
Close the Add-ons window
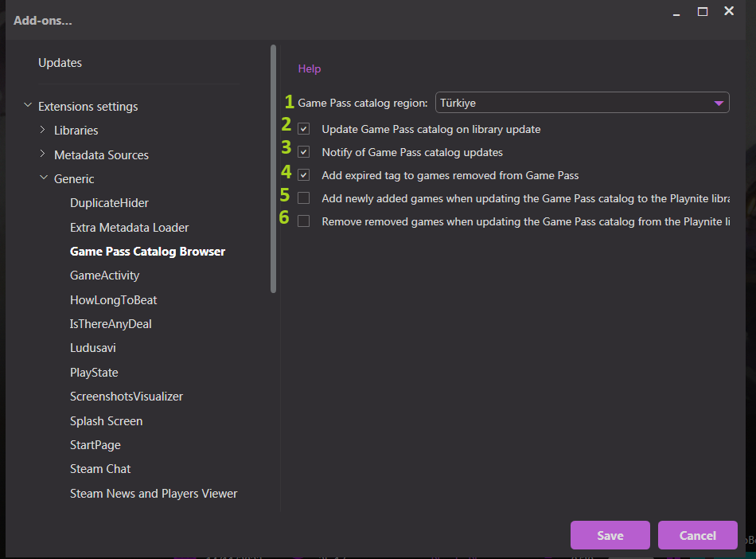click(x=729, y=11)
